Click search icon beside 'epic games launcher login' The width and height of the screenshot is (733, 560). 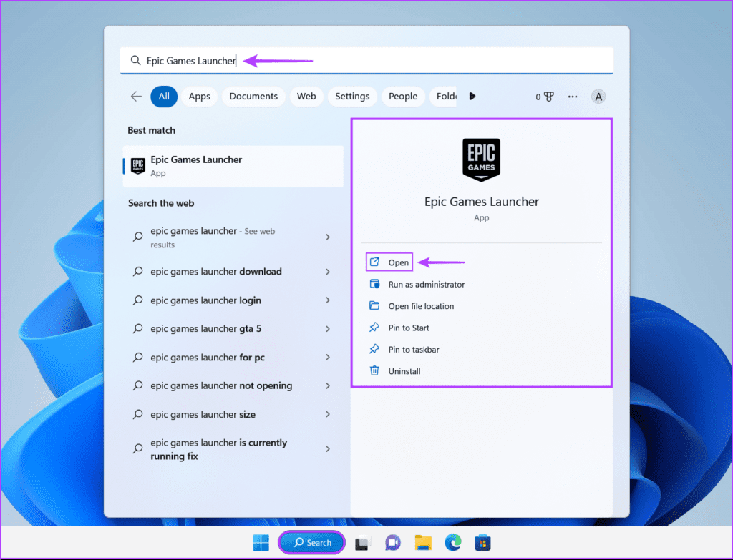click(138, 300)
